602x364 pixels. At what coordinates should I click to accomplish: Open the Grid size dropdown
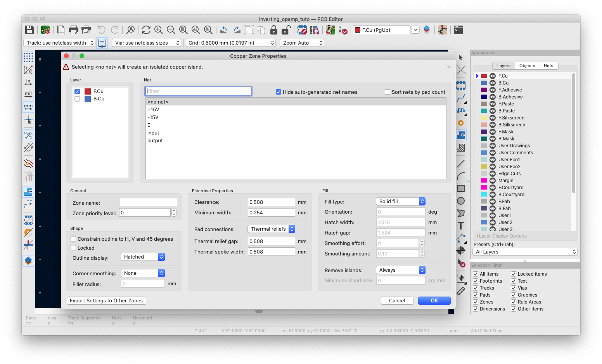coord(231,43)
